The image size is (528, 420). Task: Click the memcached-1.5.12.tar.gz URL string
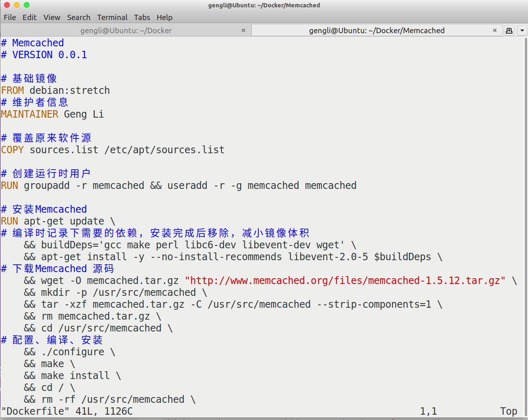pyautogui.click(x=345, y=281)
